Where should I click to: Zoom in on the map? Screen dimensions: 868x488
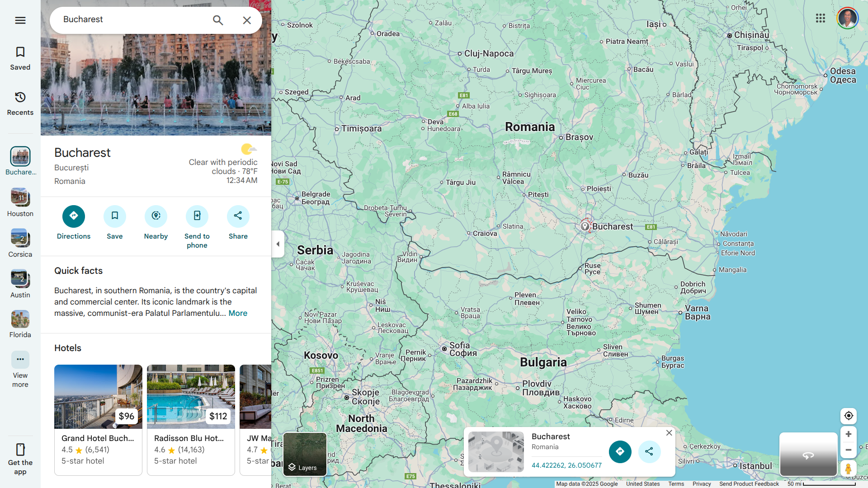click(848, 434)
